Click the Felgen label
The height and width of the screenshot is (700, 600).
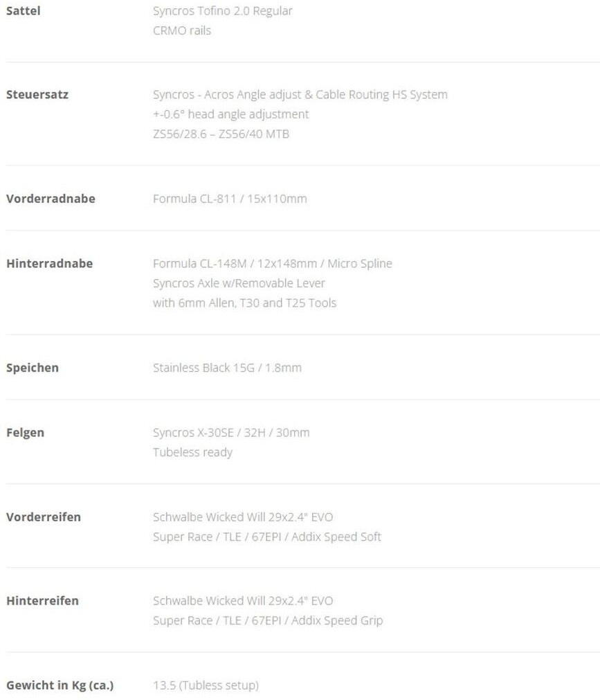coord(25,433)
